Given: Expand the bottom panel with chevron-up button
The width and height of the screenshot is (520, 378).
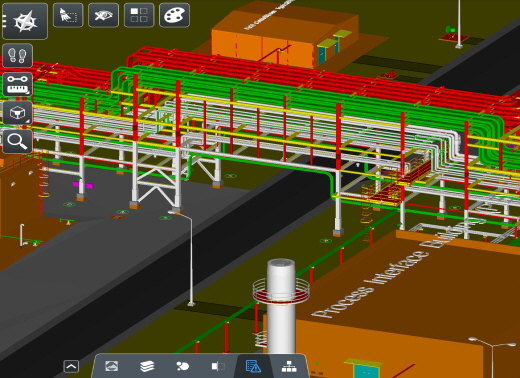Looking at the screenshot, I should click(71, 366).
